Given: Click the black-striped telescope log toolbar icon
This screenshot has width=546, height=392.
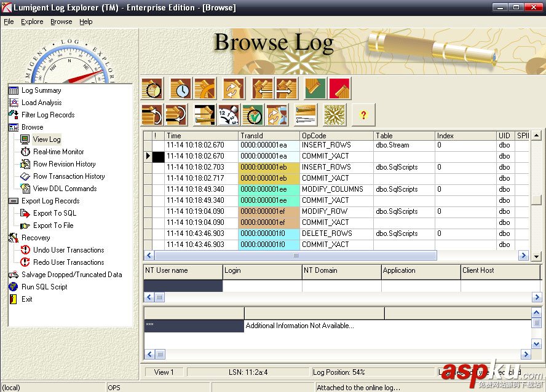Looking at the screenshot, I should (x=205, y=115).
